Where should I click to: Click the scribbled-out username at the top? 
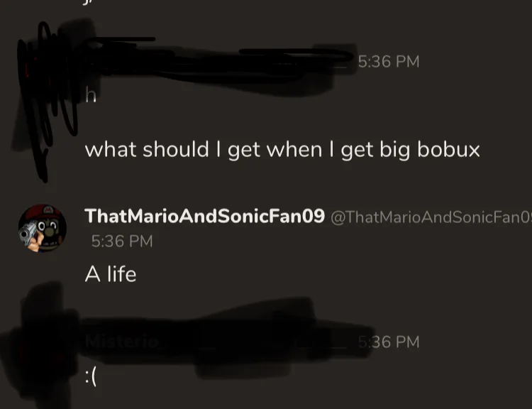pos(217,61)
